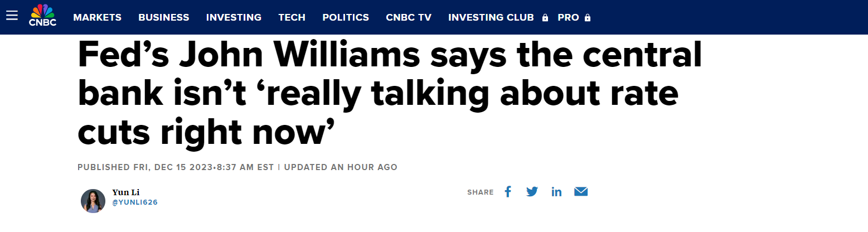The width and height of the screenshot is (868, 232).
Task: Select CNBC TV in navigation
Action: [x=409, y=17]
